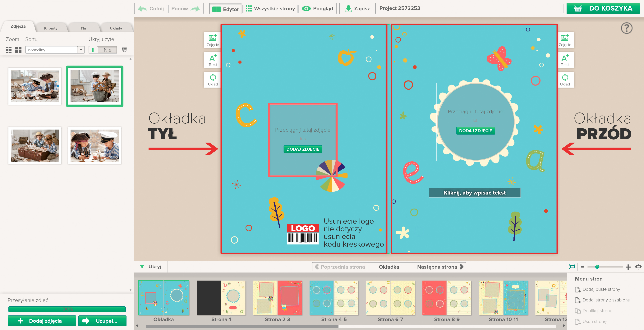Click Dodaj strony z szablonu menu item

pyautogui.click(x=602, y=300)
